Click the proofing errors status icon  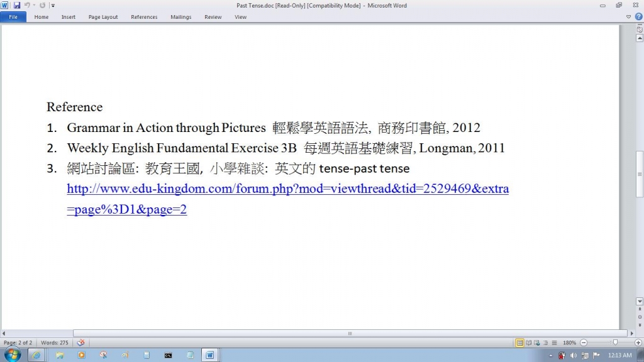(80, 343)
